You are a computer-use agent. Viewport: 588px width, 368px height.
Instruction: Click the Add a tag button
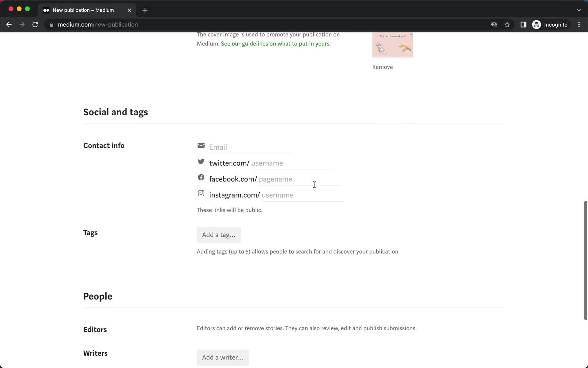[219, 235]
